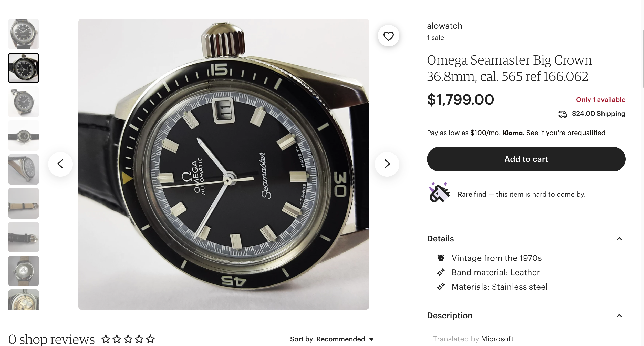Open the Microsoft translation link
Viewport: 644px width, 346px height.
point(497,339)
